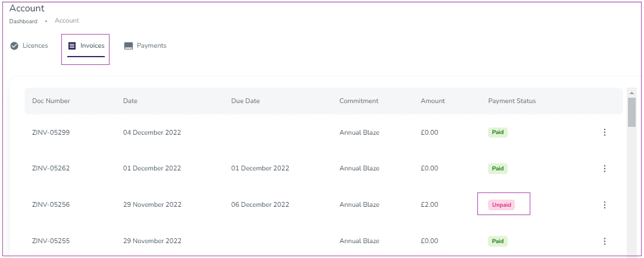Click the Due Date column header
The width and height of the screenshot is (644, 258).
(x=245, y=101)
